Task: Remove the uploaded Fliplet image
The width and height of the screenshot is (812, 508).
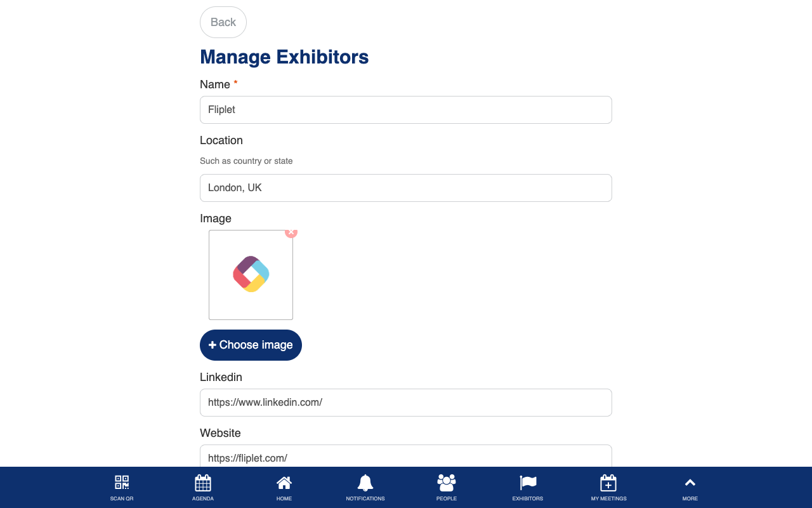Action: tap(291, 232)
